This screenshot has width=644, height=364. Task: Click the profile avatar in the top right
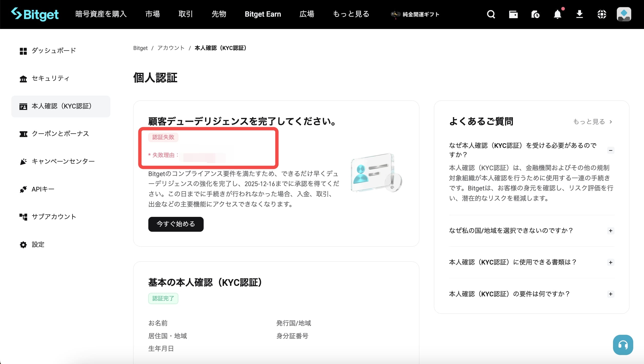click(624, 14)
